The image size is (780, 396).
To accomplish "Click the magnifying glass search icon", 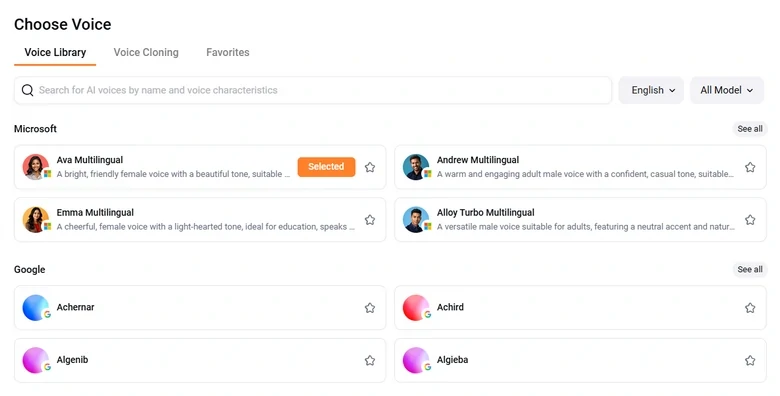I will (27, 90).
